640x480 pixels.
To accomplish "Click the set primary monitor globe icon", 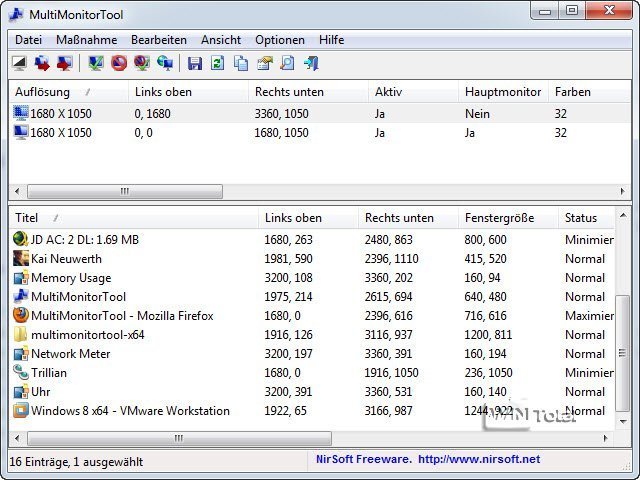I will [x=165, y=64].
